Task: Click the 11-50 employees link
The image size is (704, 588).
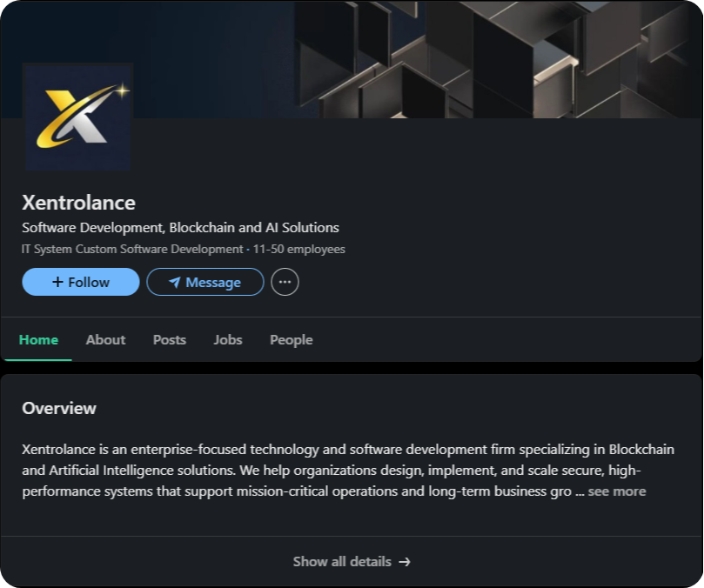Action: point(298,250)
